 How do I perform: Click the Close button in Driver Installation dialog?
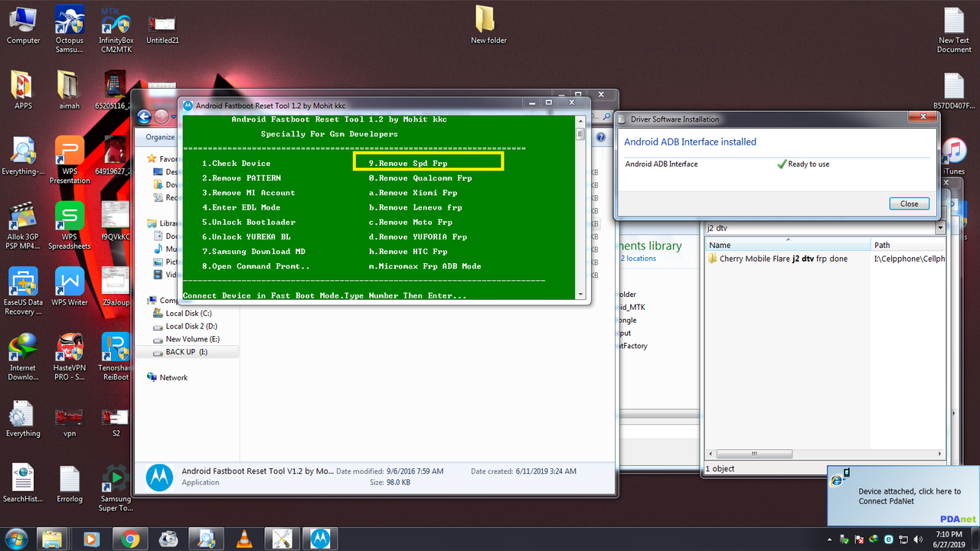pyautogui.click(x=910, y=204)
